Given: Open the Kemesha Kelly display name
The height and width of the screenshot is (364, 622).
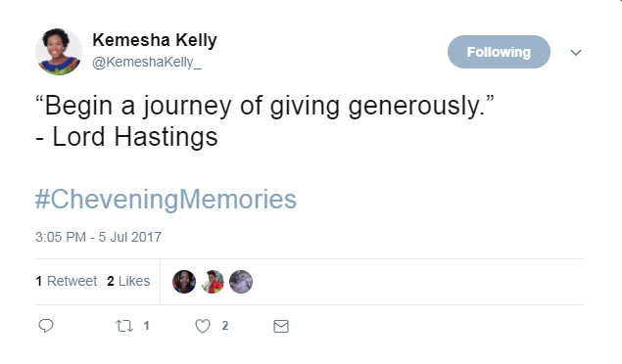Looking at the screenshot, I should [155, 40].
